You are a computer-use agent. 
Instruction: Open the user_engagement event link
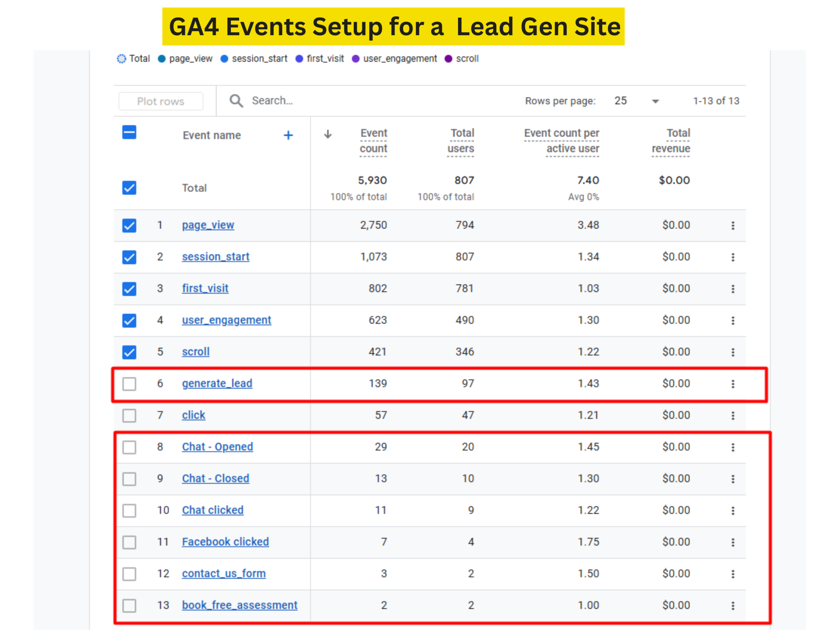point(226,320)
